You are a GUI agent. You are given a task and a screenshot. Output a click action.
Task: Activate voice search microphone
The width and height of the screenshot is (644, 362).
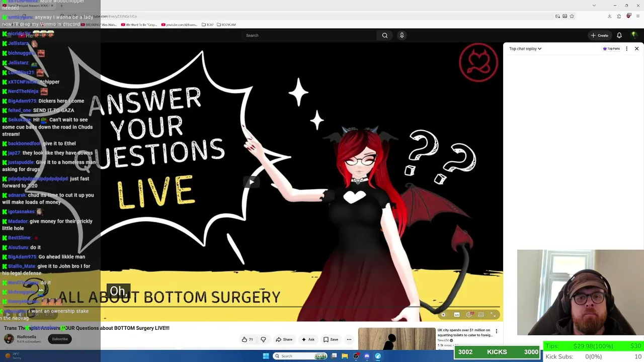pyautogui.click(x=401, y=35)
